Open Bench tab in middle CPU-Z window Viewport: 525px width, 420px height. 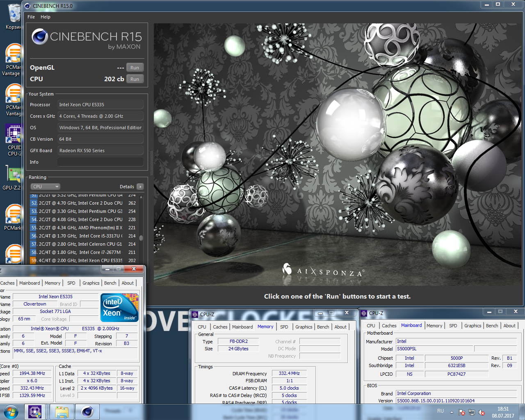(323, 327)
